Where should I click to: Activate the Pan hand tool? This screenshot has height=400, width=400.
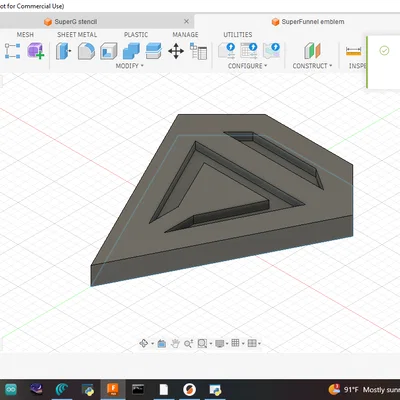pyautogui.click(x=175, y=343)
